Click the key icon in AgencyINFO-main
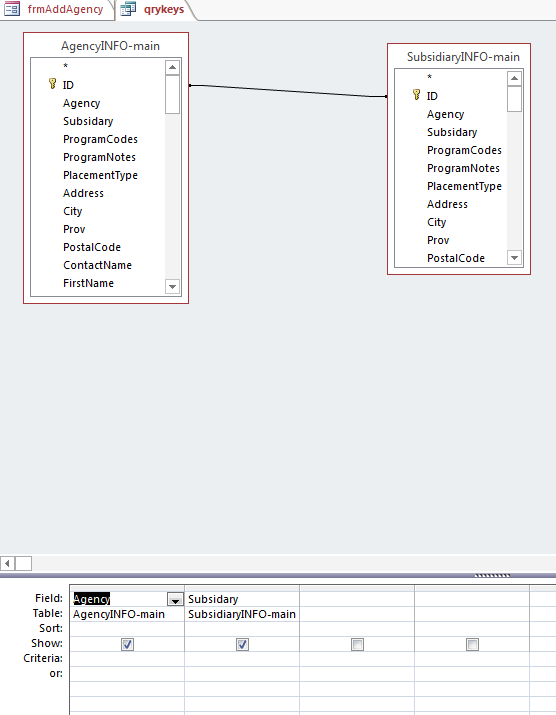Image resolution: width=556 pixels, height=715 pixels. [52, 84]
